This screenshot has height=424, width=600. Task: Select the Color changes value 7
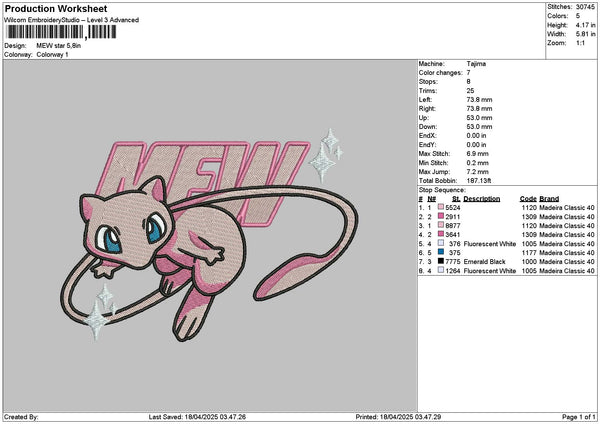coord(468,73)
